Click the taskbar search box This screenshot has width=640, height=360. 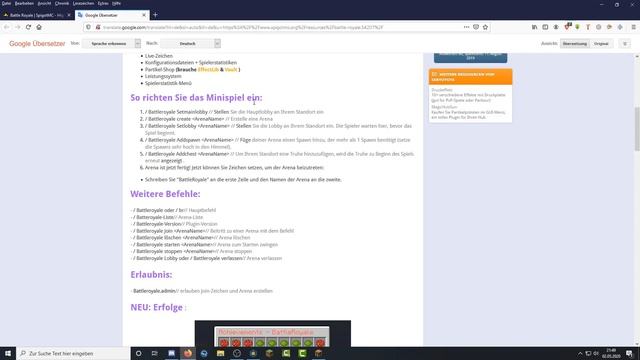click(x=73, y=353)
